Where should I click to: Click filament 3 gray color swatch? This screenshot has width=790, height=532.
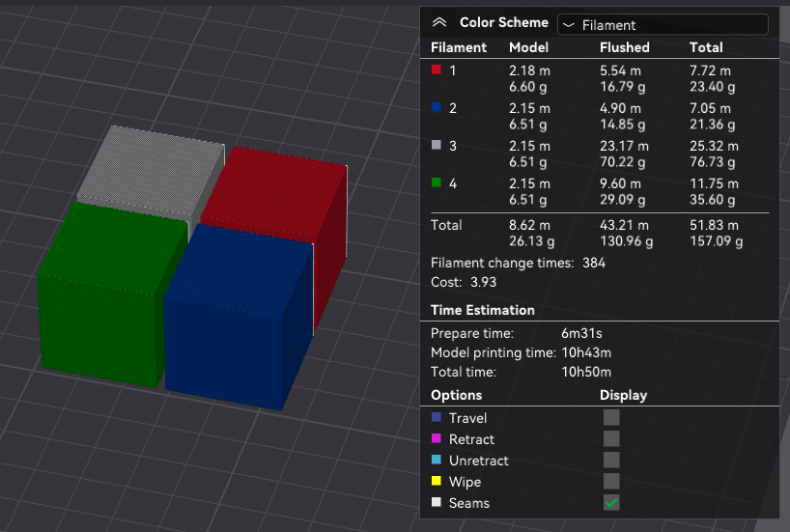pos(437,145)
